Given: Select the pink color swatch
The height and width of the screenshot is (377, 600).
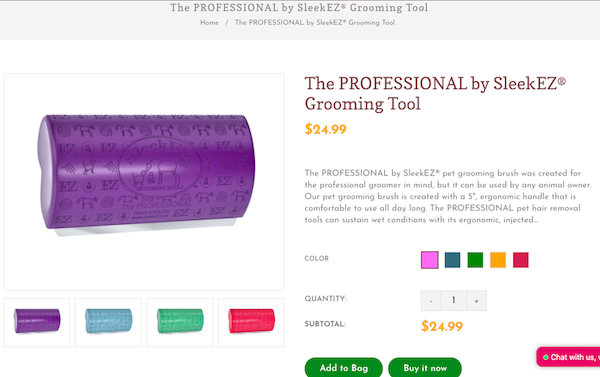Looking at the screenshot, I should pos(429,260).
